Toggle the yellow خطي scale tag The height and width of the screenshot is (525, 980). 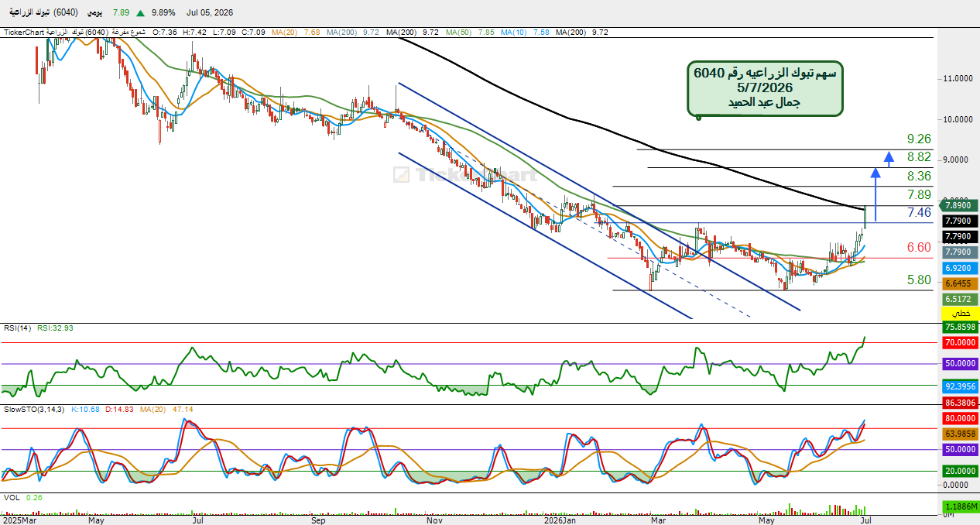point(960,314)
